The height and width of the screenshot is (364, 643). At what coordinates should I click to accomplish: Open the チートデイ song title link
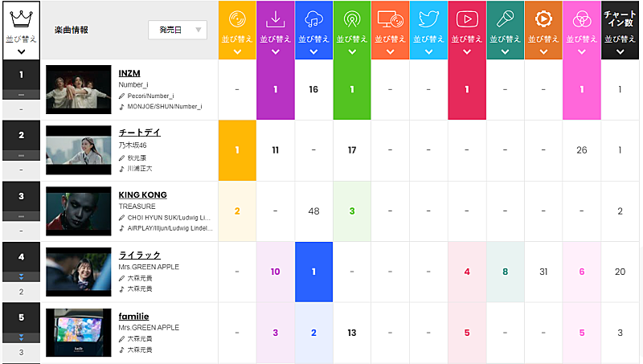click(140, 133)
